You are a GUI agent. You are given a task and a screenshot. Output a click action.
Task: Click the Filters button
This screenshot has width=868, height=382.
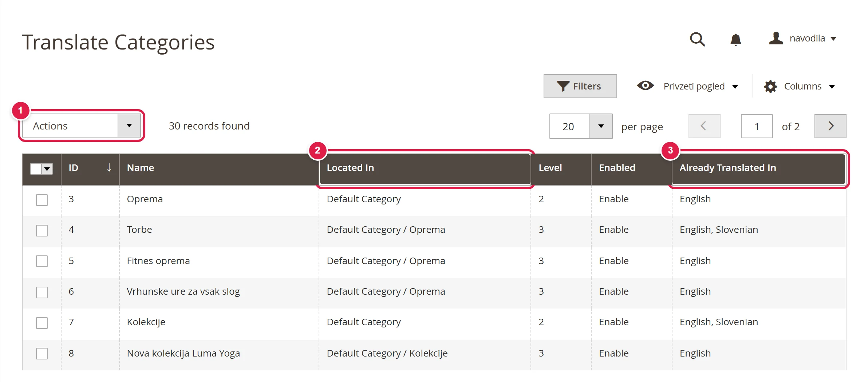tap(580, 86)
